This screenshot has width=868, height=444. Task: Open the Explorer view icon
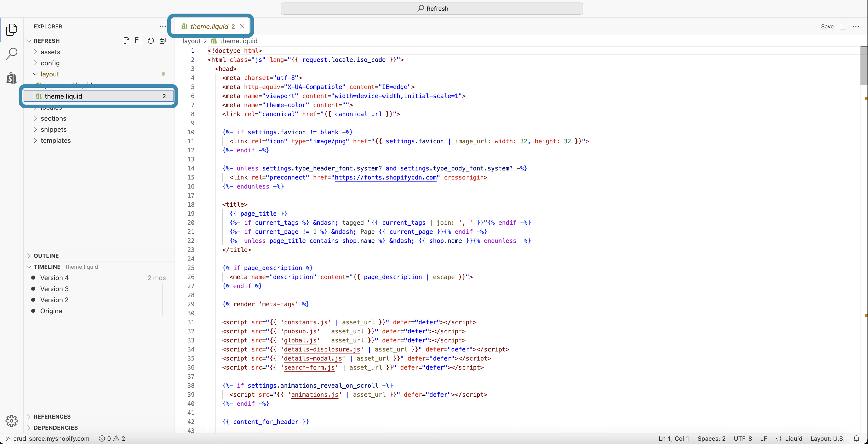coord(12,29)
